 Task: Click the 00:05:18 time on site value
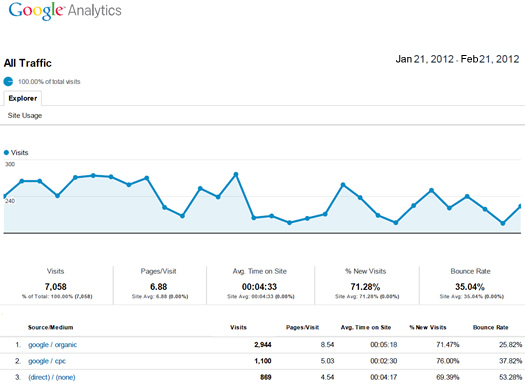(383, 345)
